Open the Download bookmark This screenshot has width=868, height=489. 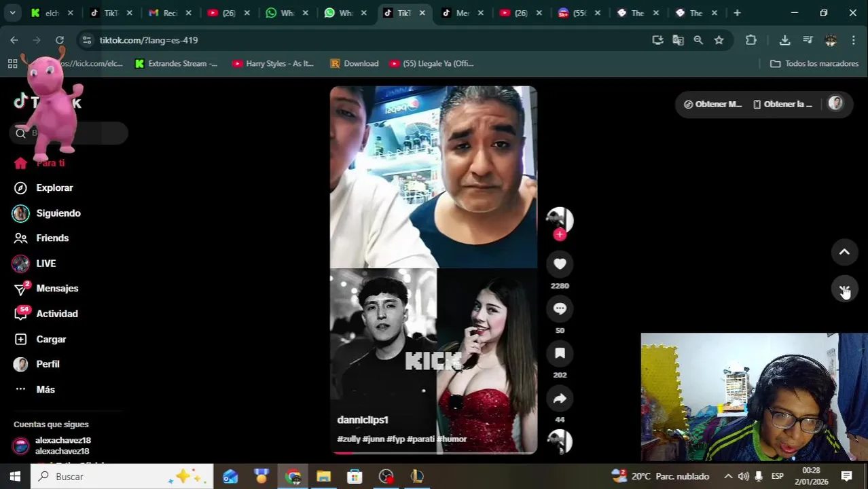[x=354, y=64]
